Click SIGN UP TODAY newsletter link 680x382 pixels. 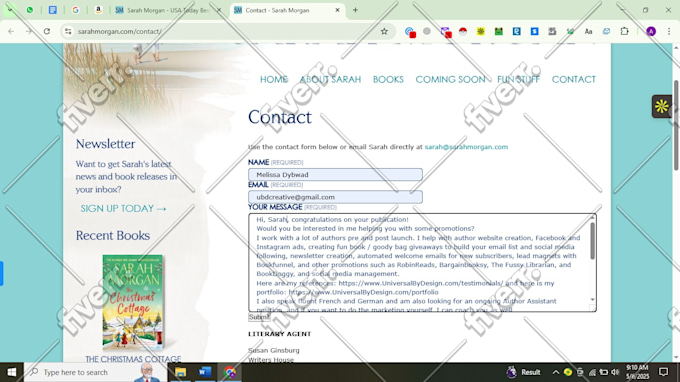(x=123, y=209)
